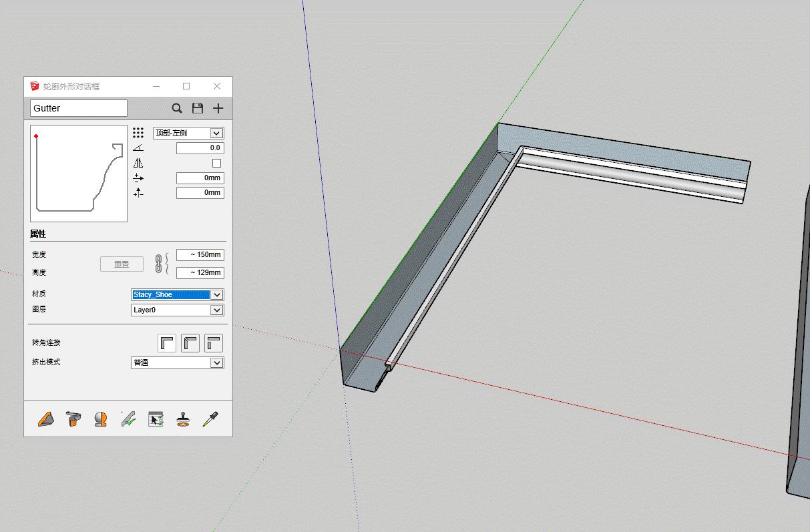Click the rotation angle field showing 0.0
Screen dimensions: 810x532
click(200, 148)
